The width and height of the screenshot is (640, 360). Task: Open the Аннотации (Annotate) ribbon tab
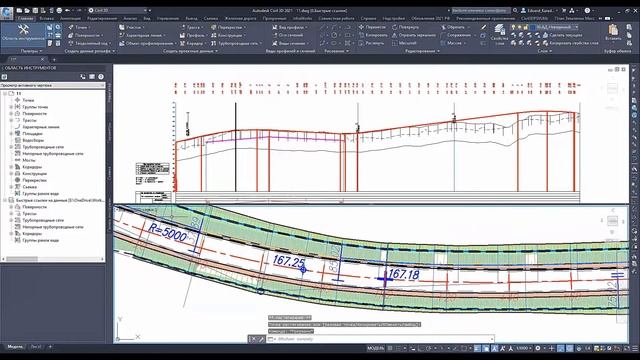(70, 18)
